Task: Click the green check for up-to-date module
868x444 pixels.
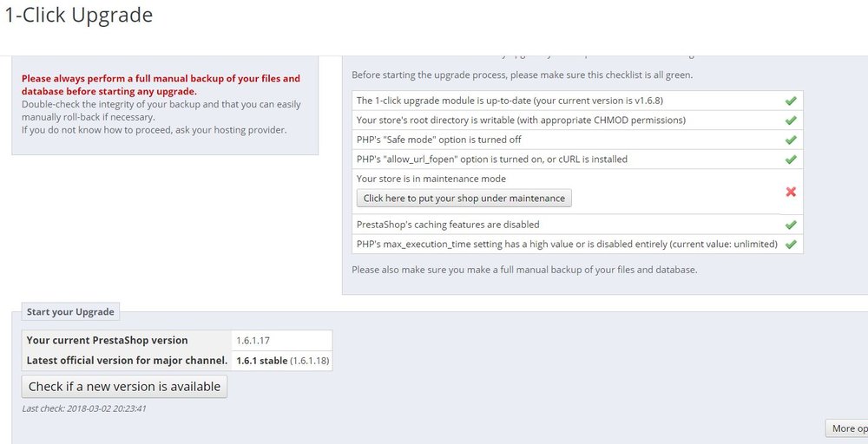Action: 791,101
